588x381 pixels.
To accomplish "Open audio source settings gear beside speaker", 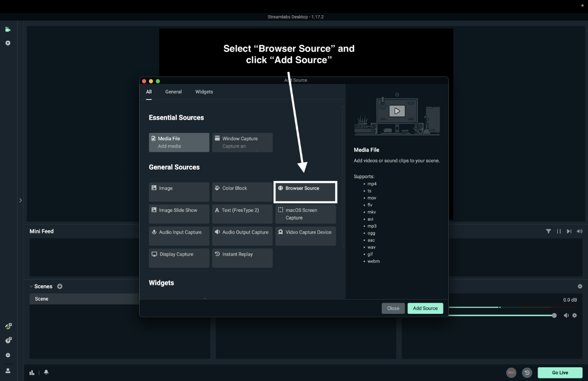I will coord(575,315).
